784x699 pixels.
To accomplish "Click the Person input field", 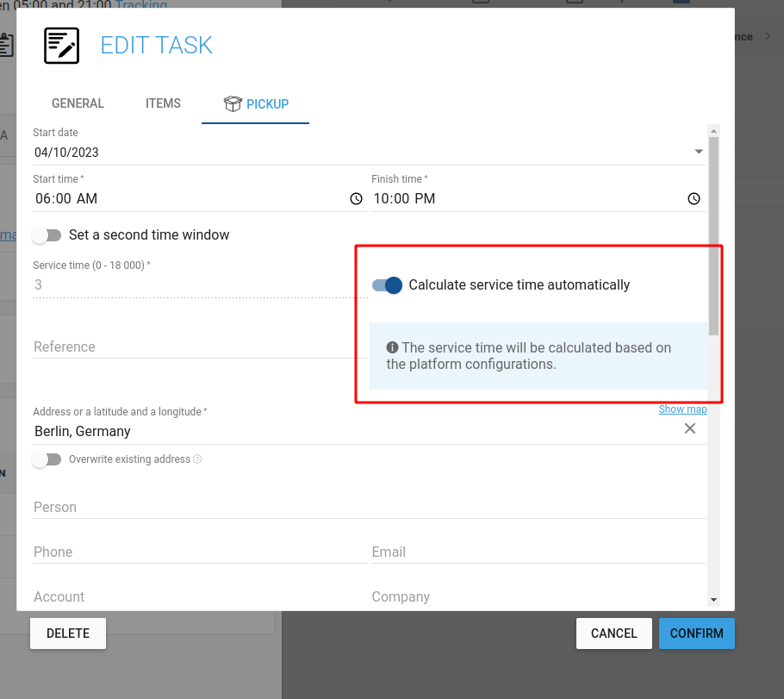I will click(369, 507).
